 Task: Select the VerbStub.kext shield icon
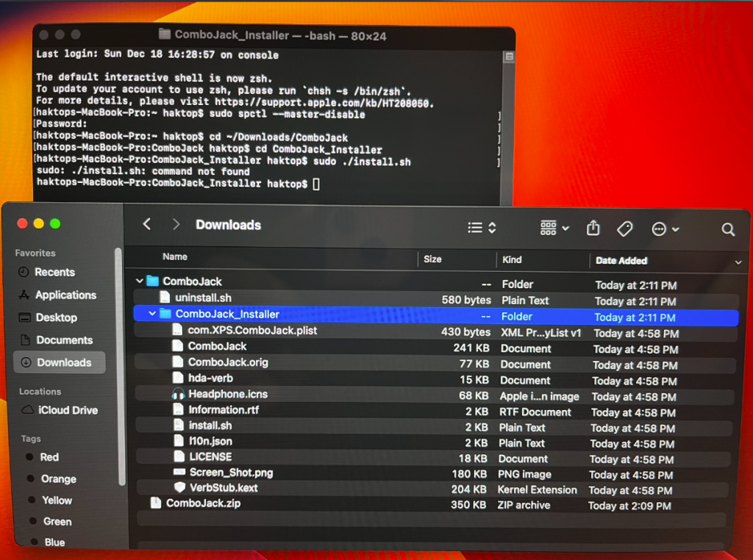[x=179, y=488]
